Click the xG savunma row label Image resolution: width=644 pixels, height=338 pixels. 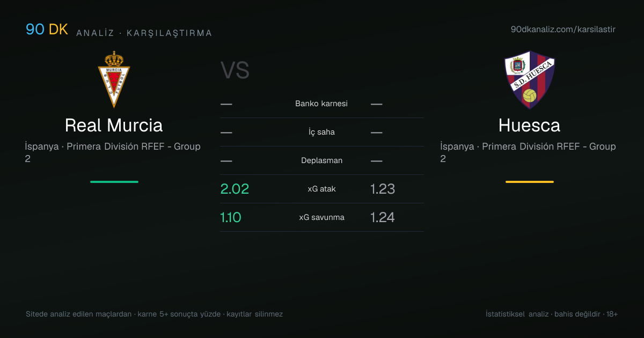(x=321, y=217)
